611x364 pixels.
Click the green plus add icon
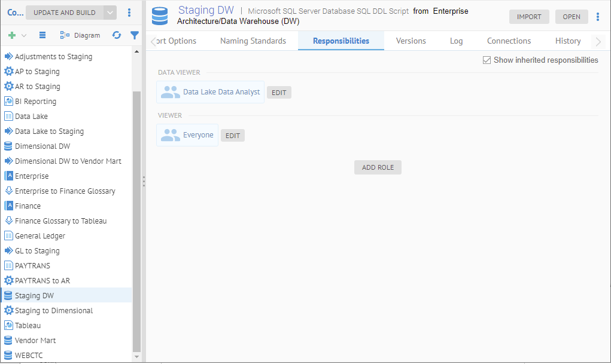(12, 35)
